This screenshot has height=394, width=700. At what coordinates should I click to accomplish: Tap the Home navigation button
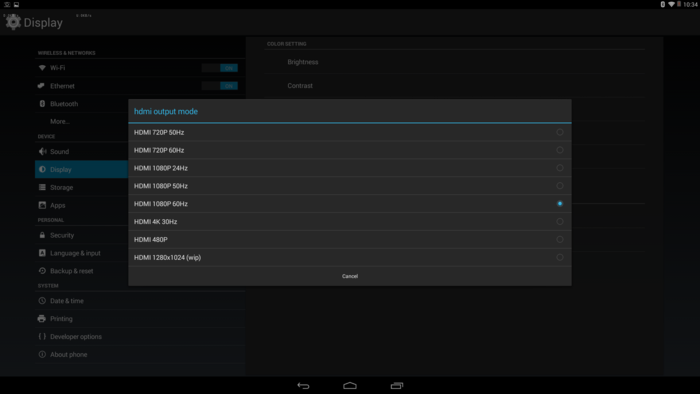(350, 386)
